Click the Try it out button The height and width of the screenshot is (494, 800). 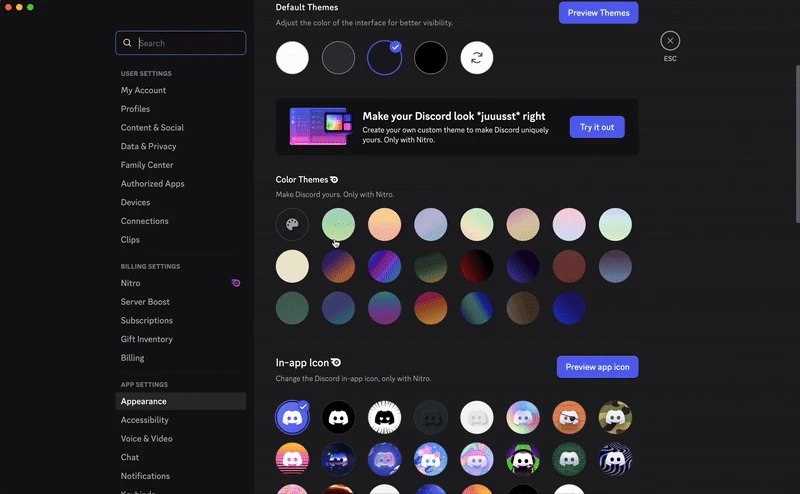point(597,127)
